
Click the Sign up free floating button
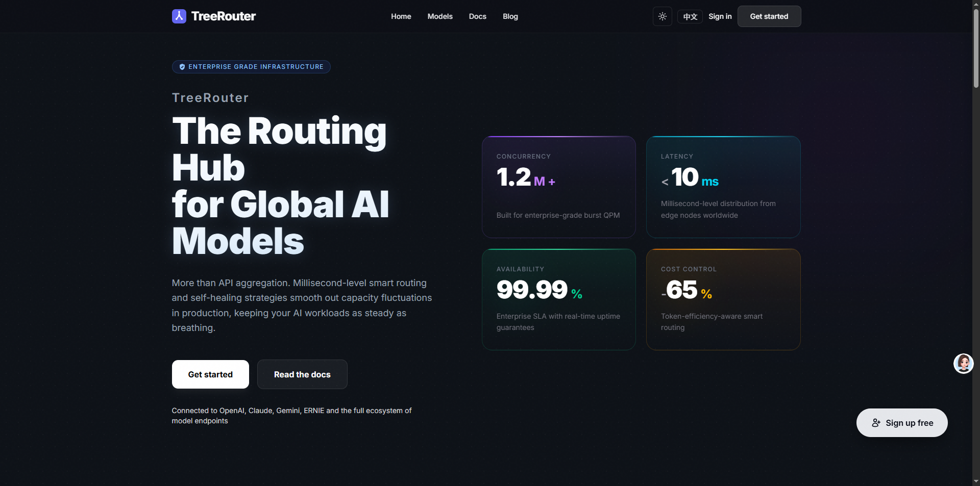pyautogui.click(x=902, y=423)
